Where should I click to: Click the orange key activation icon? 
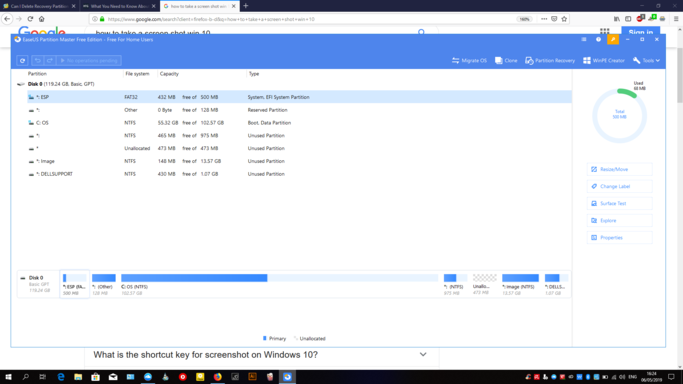coord(613,40)
